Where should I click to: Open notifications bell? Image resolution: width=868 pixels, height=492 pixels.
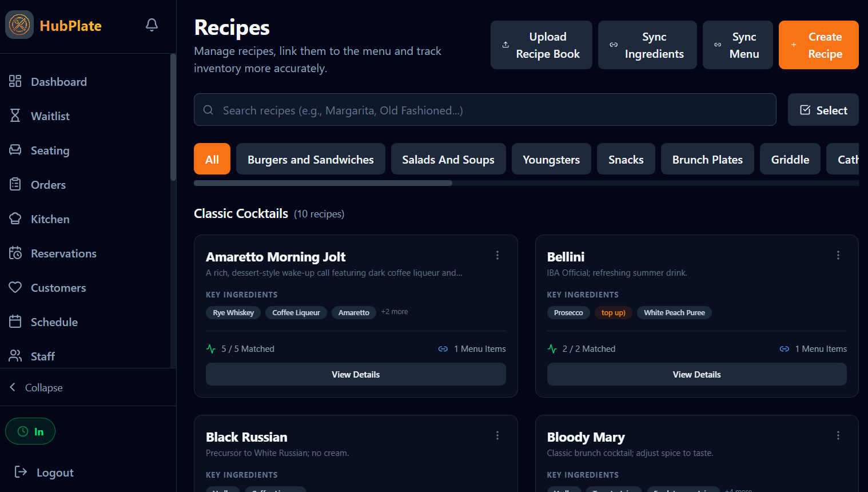tap(152, 25)
